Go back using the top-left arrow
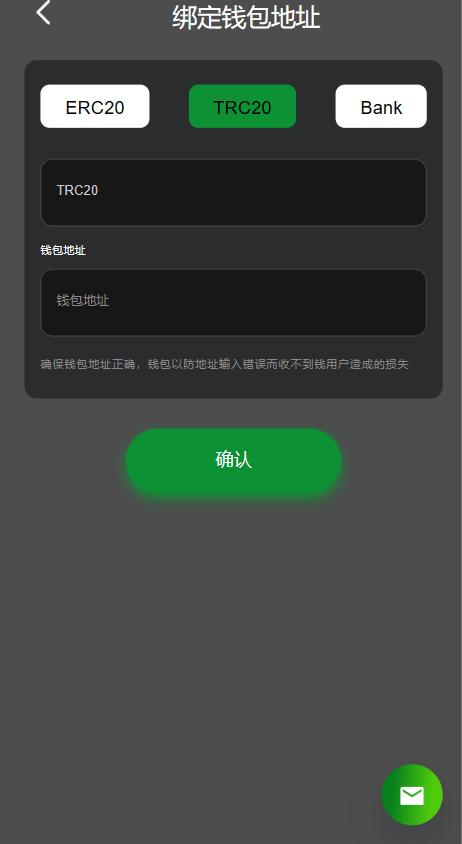Screen dimensions: 462x844 (x=43, y=12)
